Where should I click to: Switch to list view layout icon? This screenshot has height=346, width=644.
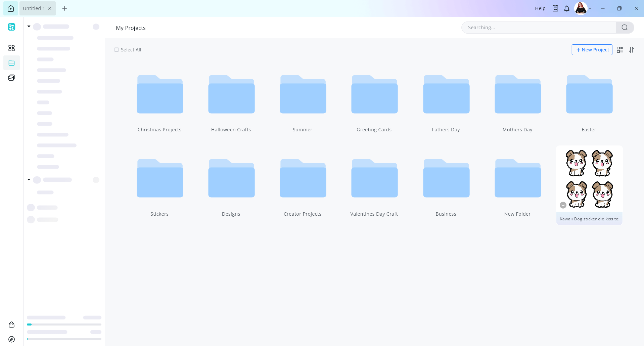click(x=620, y=50)
